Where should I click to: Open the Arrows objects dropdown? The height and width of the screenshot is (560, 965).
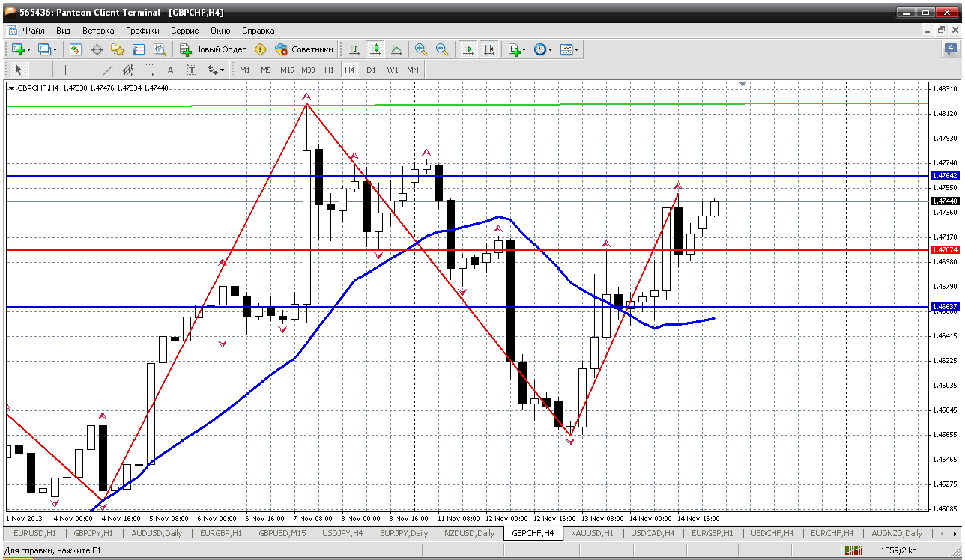pos(216,70)
